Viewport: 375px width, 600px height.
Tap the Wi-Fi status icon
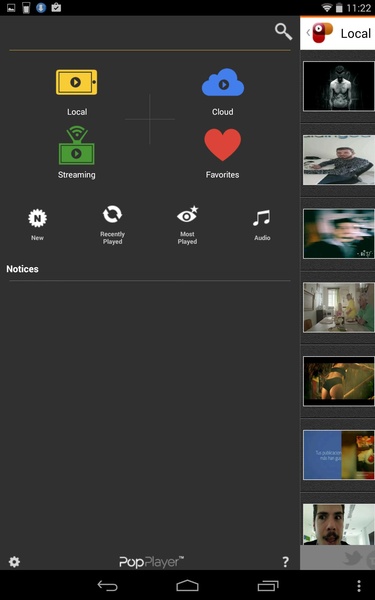(x=327, y=7)
